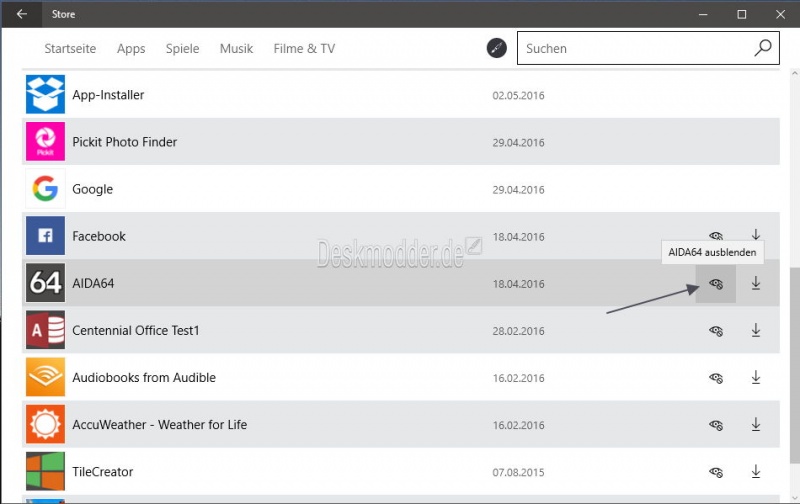Download Centennial Office Test1
Viewport: 800px width, 504px height.
[756, 331]
